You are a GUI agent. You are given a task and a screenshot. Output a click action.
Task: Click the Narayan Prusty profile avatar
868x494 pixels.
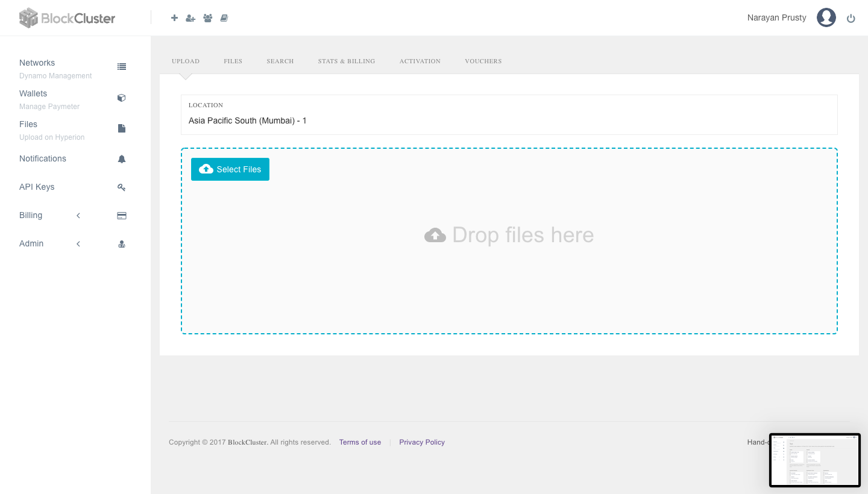click(826, 17)
